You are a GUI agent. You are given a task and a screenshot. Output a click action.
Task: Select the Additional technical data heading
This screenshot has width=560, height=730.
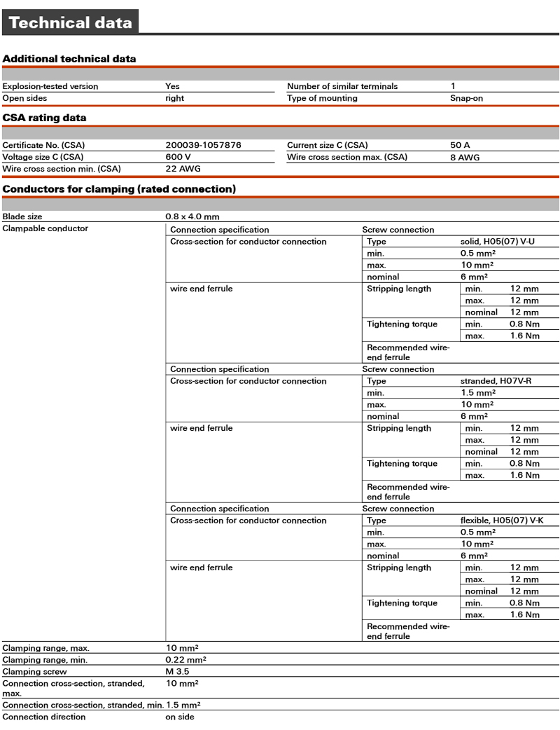click(x=69, y=59)
